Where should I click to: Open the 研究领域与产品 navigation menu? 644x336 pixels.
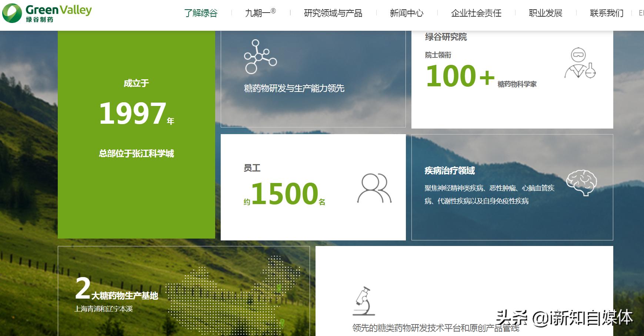(333, 13)
